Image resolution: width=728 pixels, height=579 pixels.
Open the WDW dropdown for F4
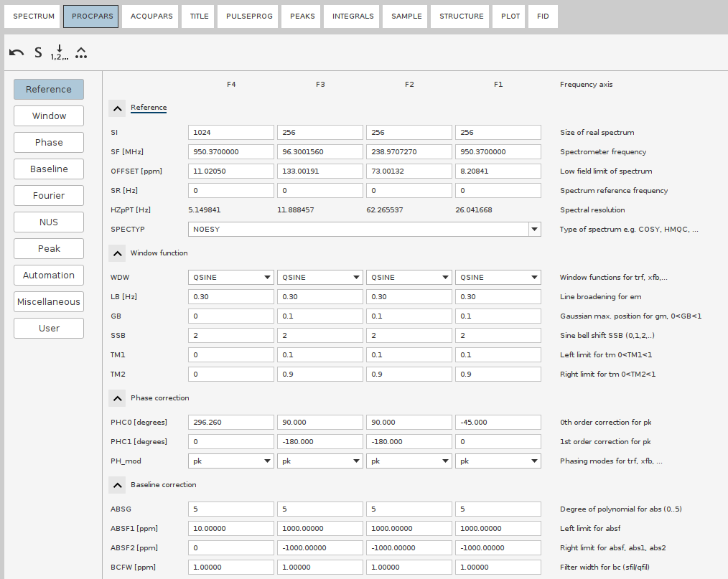(266, 277)
